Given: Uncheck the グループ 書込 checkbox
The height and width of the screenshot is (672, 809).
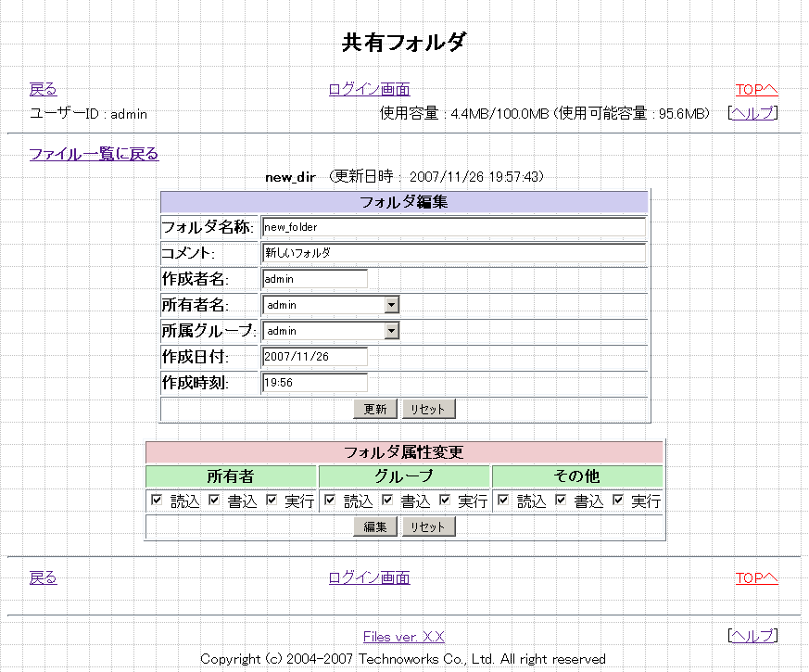Looking at the screenshot, I should (x=388, y=501).
